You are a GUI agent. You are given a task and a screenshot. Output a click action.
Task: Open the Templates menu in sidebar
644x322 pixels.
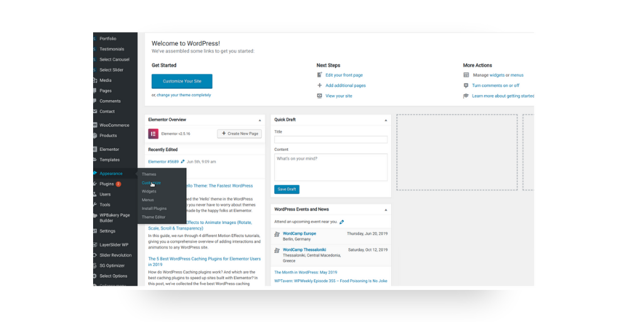click(x=109, y=160)
